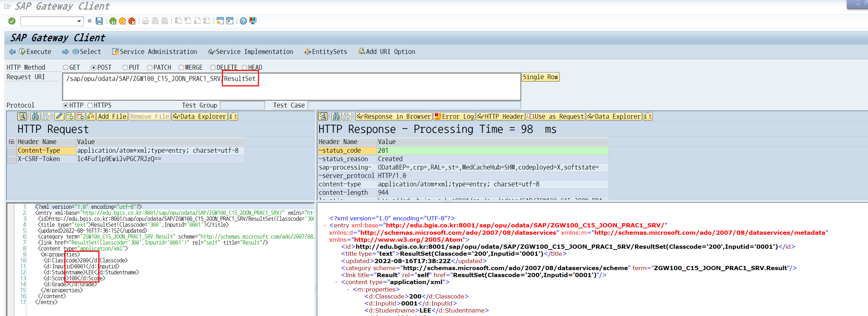Click the Execute button

pyautogui.click(x=35, y=52)
